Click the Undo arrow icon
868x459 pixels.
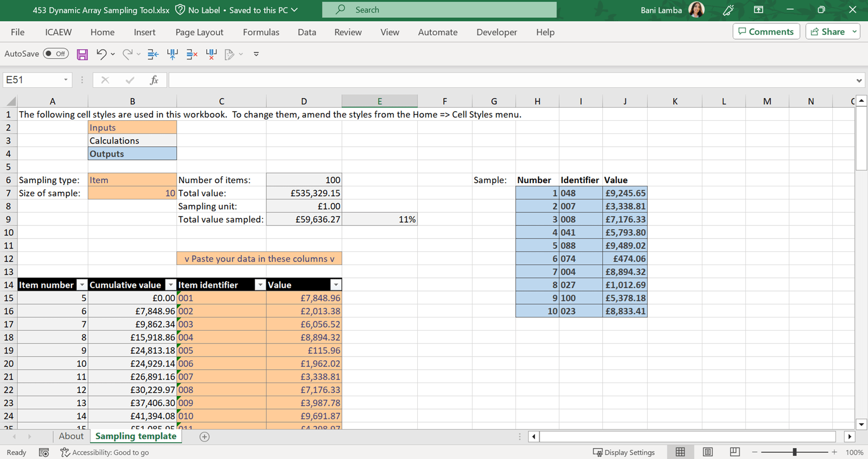[x=101, y=54]
